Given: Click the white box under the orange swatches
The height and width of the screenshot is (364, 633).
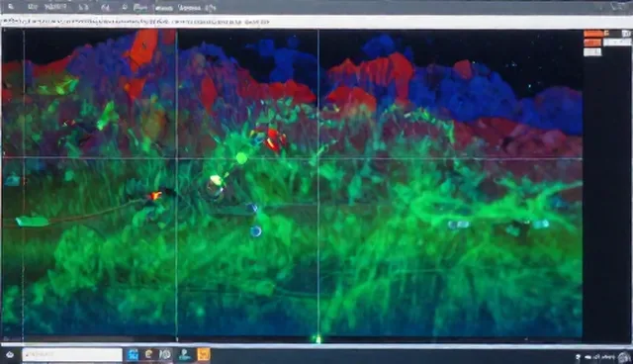Looking at the screenshot, I should pyautogui.click(x=592, y=51).
